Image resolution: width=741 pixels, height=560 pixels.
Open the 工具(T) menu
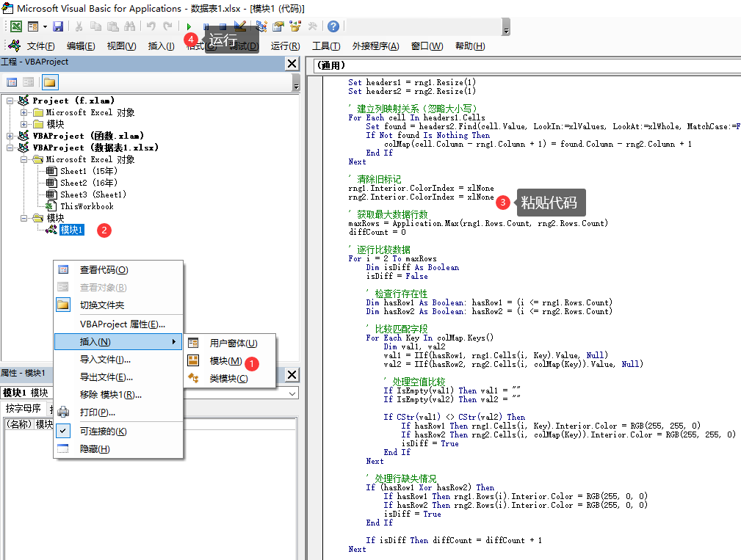click(x=326, y=46)
